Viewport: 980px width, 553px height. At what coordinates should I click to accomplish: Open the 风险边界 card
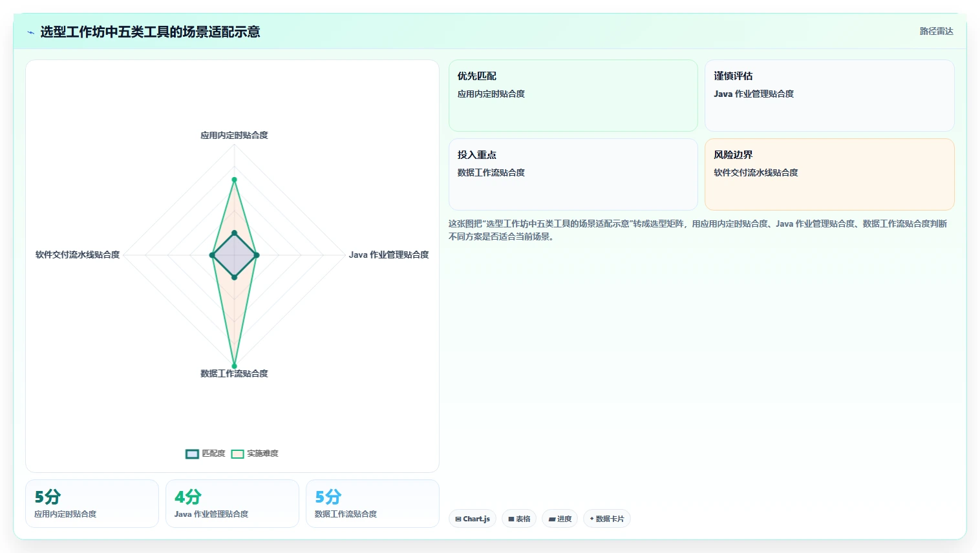(x=829, y=174)
